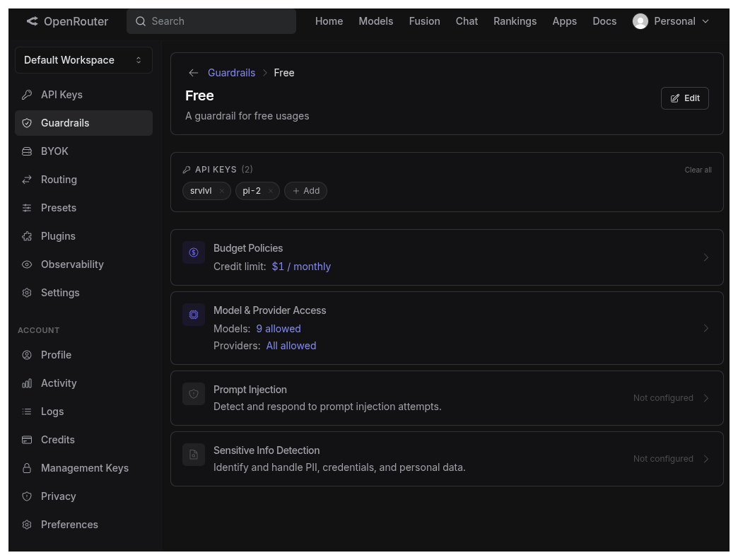Expand Sensitive Info Detection chevron
This screenshot has width=738, height=560.
coord(706,459)
